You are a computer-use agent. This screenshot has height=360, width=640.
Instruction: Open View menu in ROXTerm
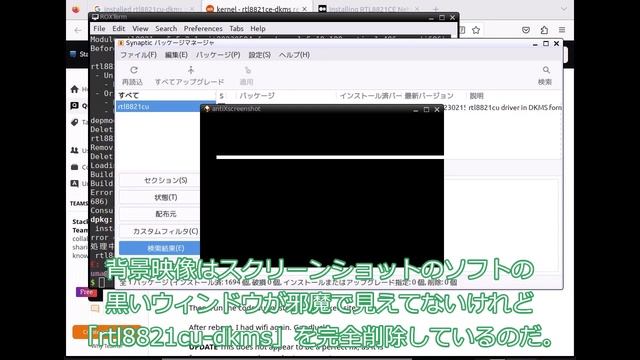tap(140, 29)
